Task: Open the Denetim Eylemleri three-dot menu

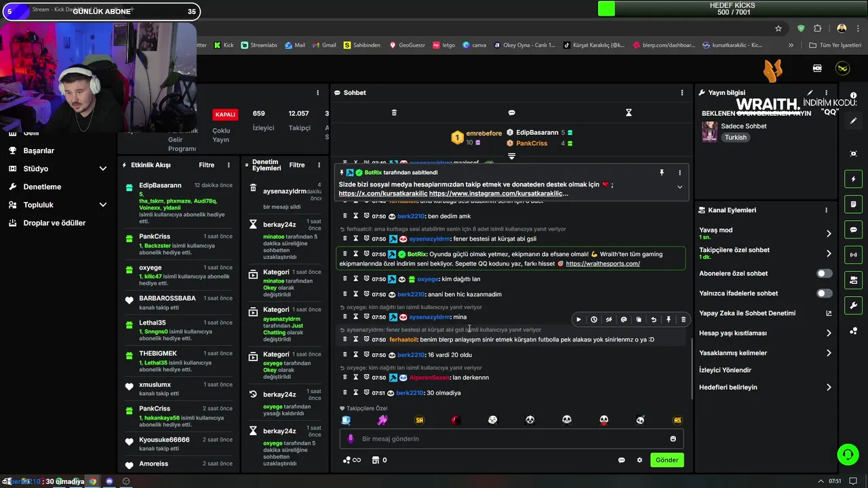Action: 319,165
